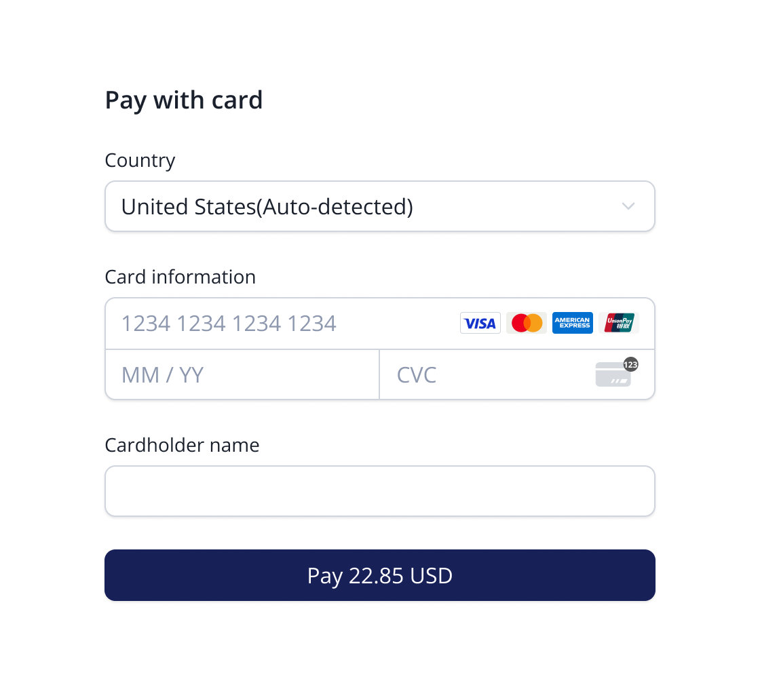
Task: Click the American Express logo icon
Action: pos(572,323)
